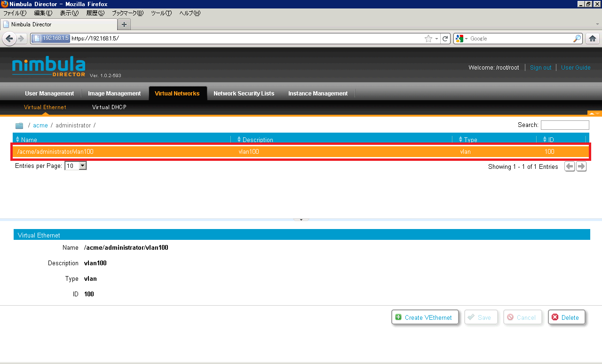Open the ファイル(F) menu

pyautogui.click(x=15, y=13)
